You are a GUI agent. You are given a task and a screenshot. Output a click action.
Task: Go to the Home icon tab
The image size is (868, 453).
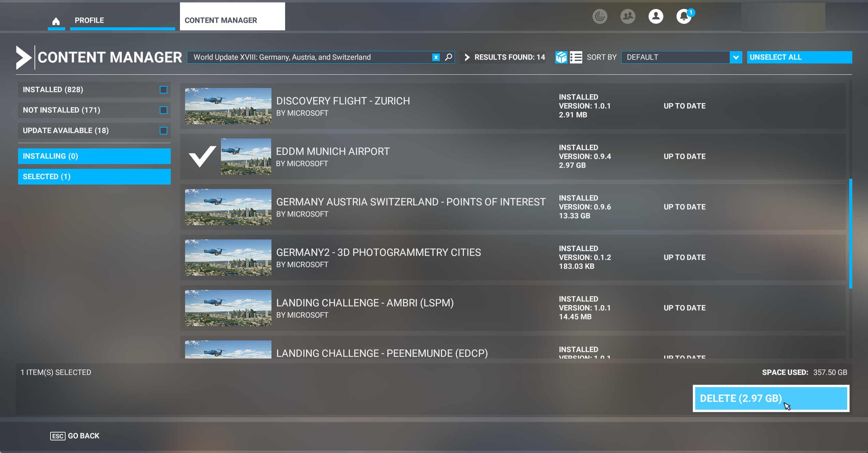[x=56, y=21]
